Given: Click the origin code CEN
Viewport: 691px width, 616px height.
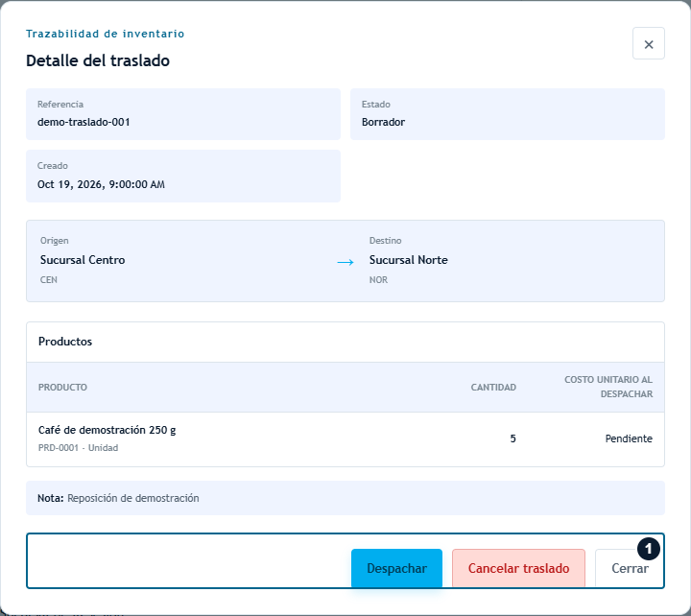Looking at the screenshot, I should coord(49,280).
